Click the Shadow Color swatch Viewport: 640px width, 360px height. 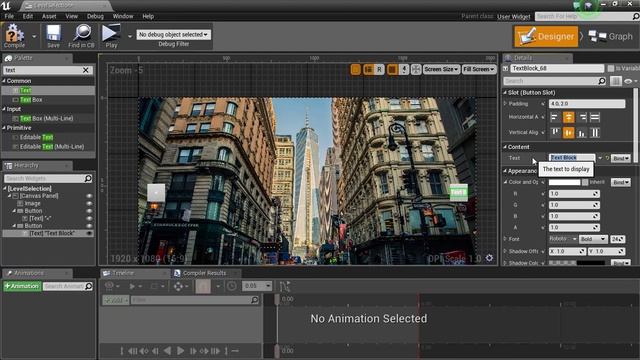577,263
